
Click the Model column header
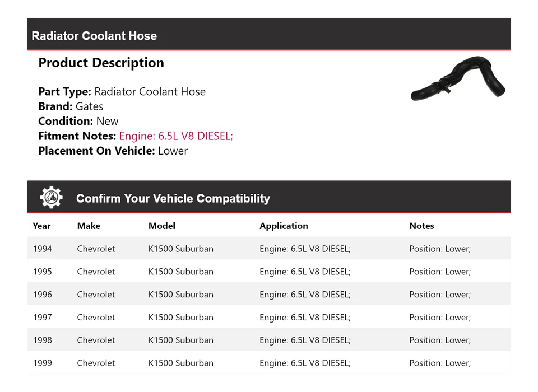[x=161, y=226]
